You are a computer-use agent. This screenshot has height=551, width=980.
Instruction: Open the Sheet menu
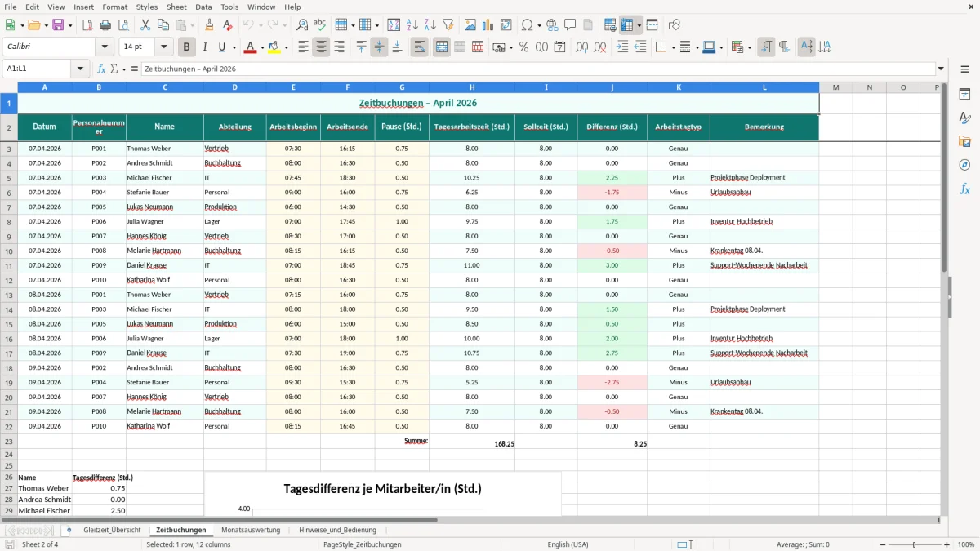click(176, 7)
